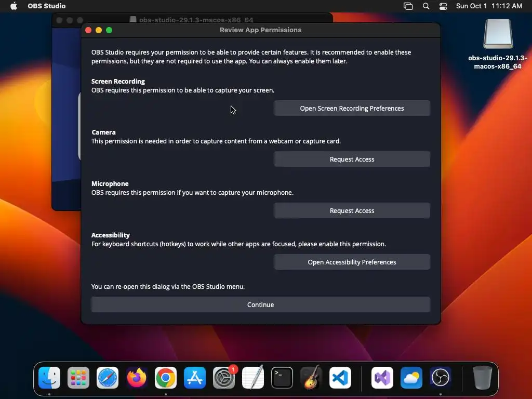Viewport: 532px width, 399px height.
Task: Request Access for Camera permission
Action: (352, 159)
